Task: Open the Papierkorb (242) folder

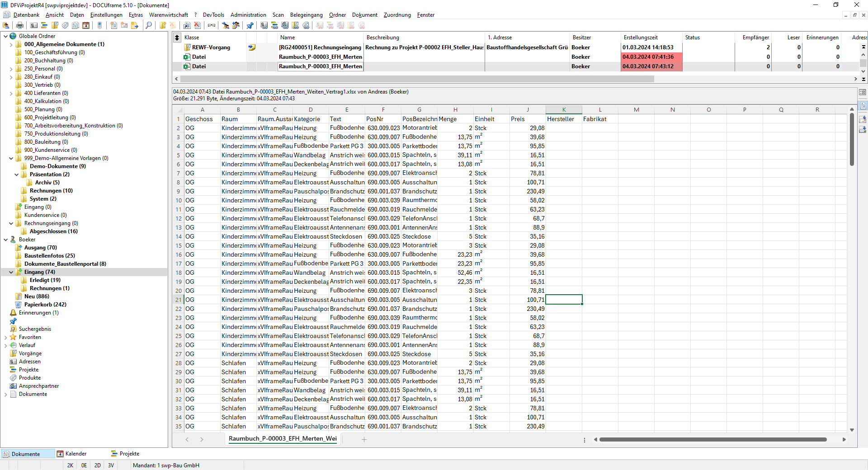Action: pos(45,305)
